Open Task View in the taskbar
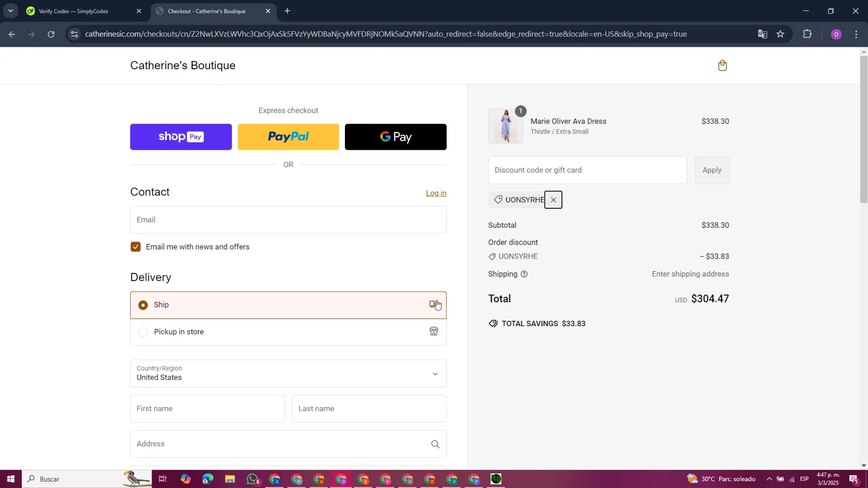The image size is (868, 488). pyautogui.click(x=163, y=479)
